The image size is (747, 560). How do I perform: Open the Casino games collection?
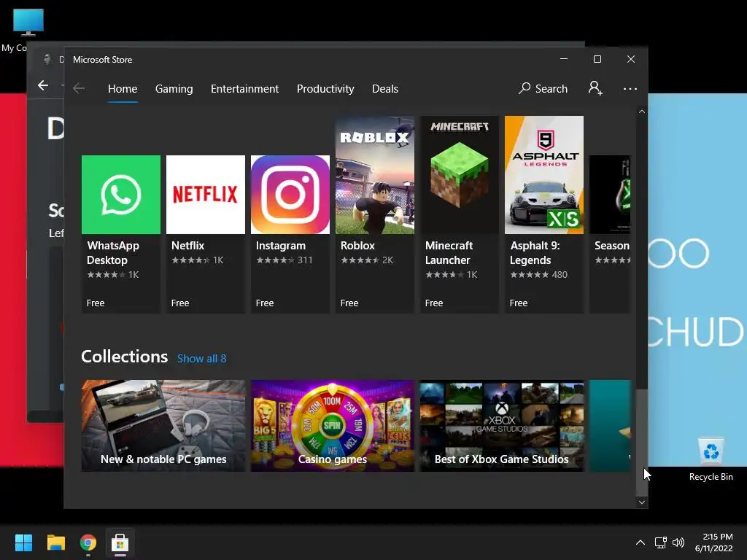pos(333,425)
